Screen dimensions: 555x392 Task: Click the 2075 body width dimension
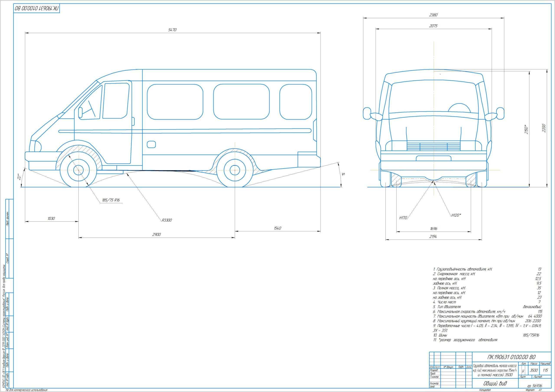(x=433, y=26)
